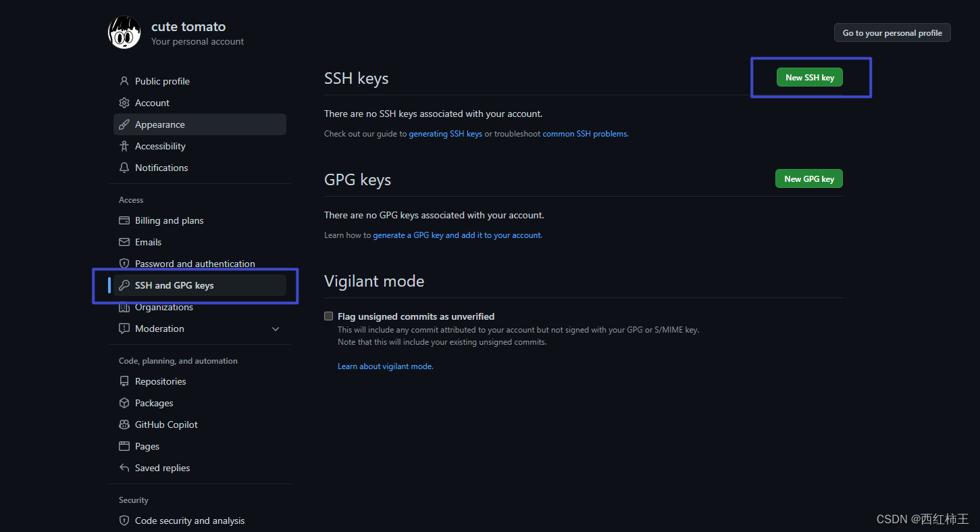Select the GitHub Copilot icon
The image size is (980, 532).
(x=124, y=424)
